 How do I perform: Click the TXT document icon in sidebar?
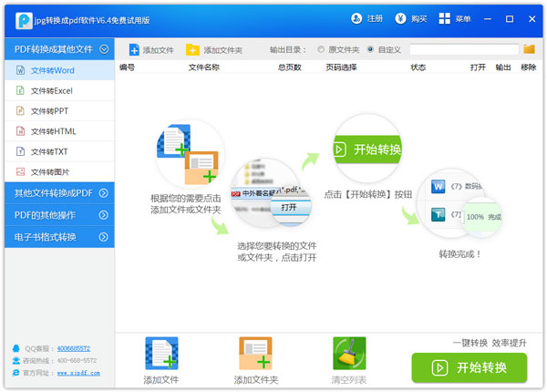click(x=21, y=151)
